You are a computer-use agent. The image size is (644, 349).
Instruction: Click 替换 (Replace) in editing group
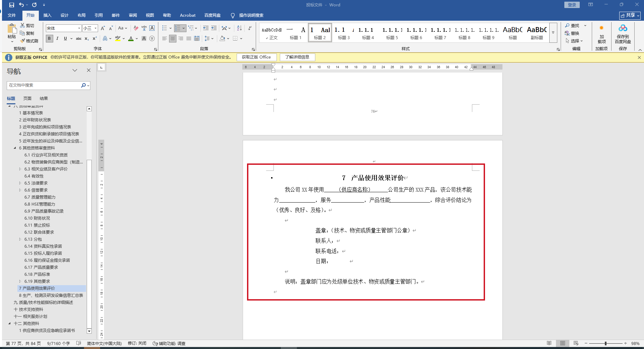(572, 33)
